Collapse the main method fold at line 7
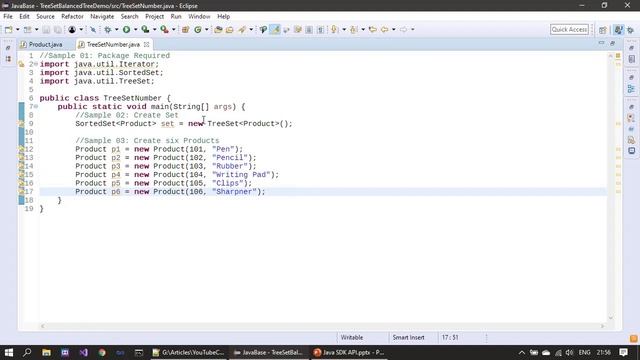This screenshot has width=640, height=360. point(36,107)
